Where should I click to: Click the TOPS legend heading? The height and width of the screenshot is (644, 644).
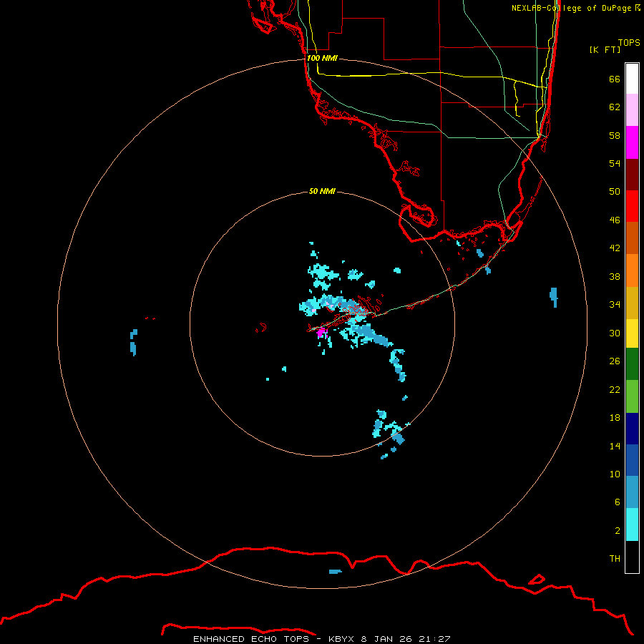click(629, 42)
